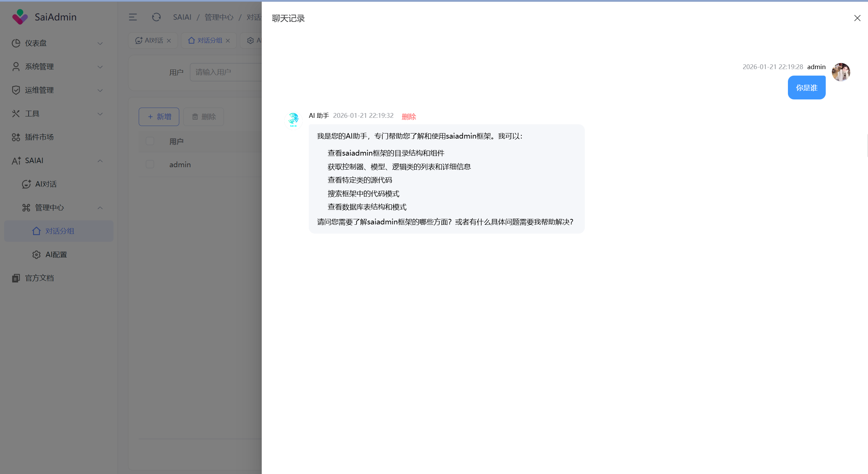Click the red 删除 link on AI reply

pos(409,116)
